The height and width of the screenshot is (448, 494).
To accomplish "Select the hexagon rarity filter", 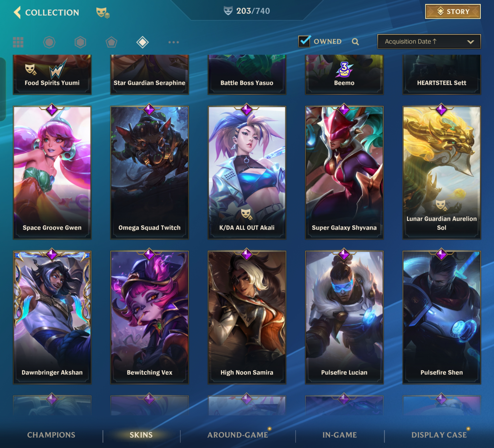I will [x=80, y=42].
